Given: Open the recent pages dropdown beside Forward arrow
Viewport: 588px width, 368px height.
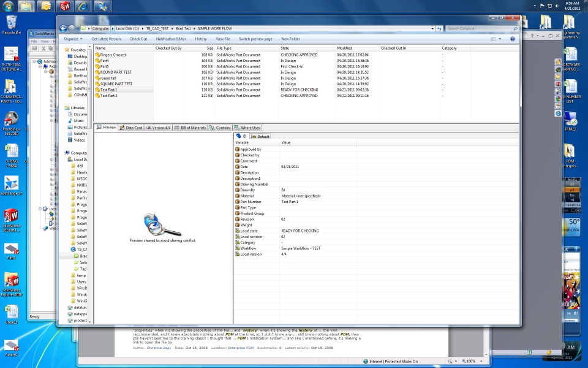Looking at the screenshot, I should 78,29.
